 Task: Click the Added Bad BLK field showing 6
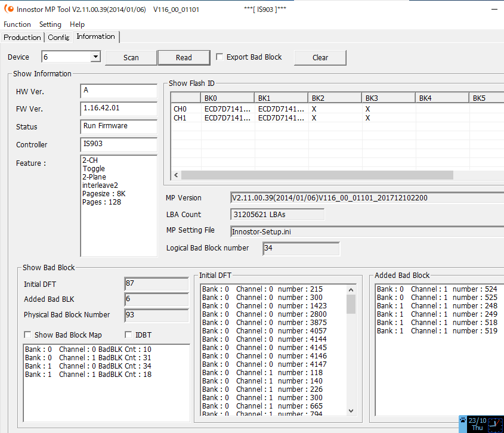point(156,299)
